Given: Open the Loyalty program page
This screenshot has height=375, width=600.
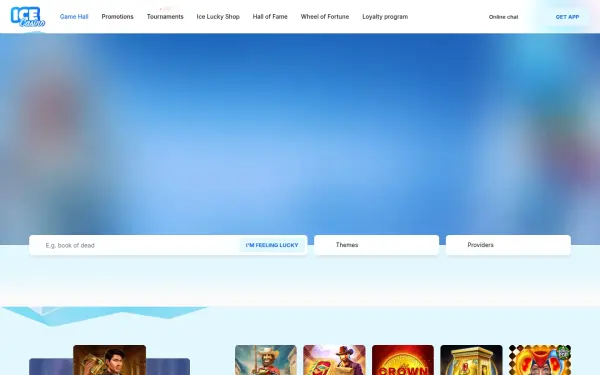Looking at the screenshot, I should pyautogui.click(x=385, y=17).
